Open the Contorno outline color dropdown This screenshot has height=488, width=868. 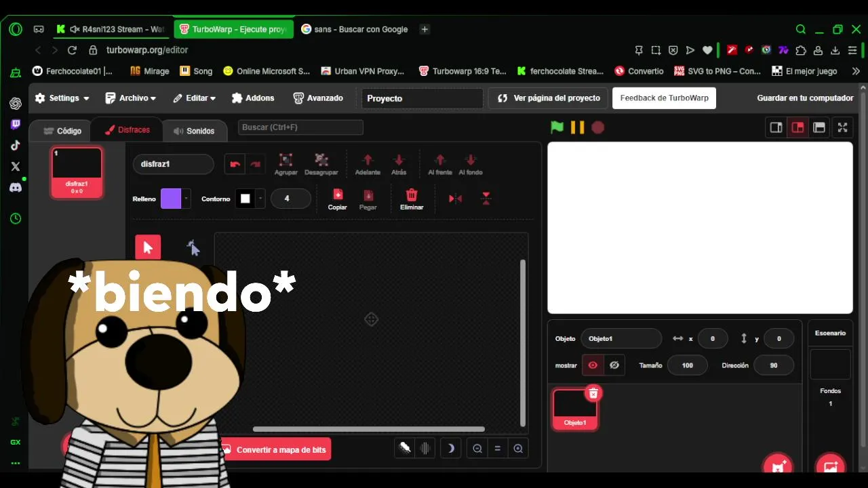click(x=261, y=199)
